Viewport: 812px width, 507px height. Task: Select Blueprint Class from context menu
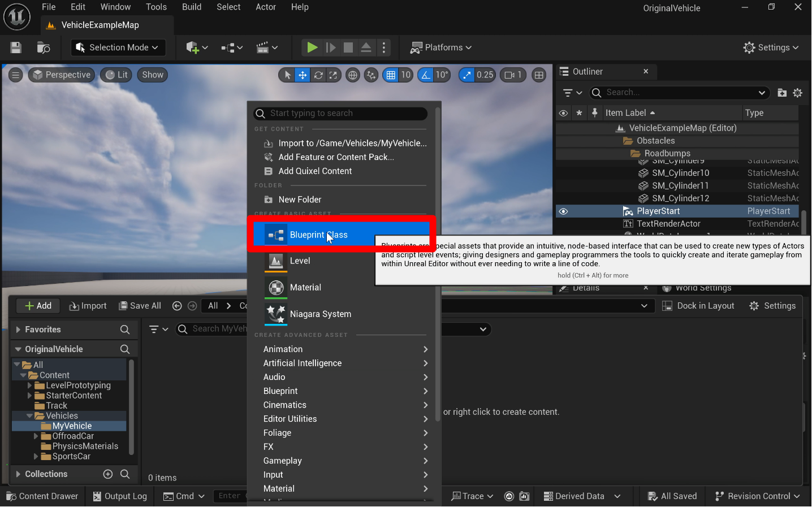[341, 235]
